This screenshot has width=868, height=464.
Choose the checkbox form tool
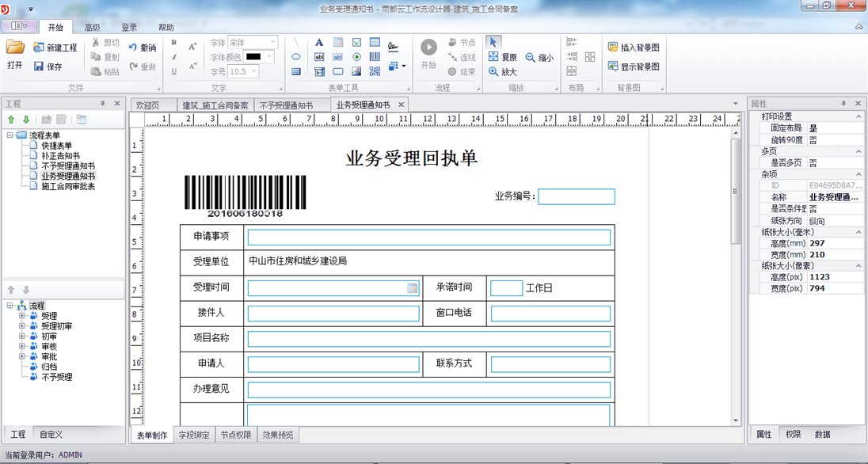pyautogui.click(x=356, y=43)
